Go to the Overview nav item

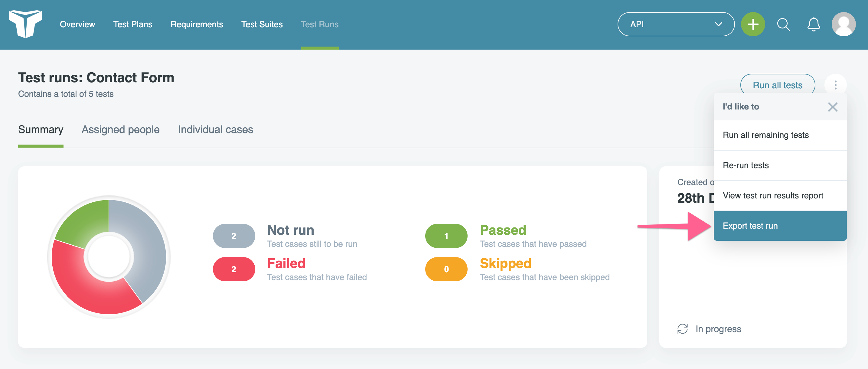click(x=77, y=24)
